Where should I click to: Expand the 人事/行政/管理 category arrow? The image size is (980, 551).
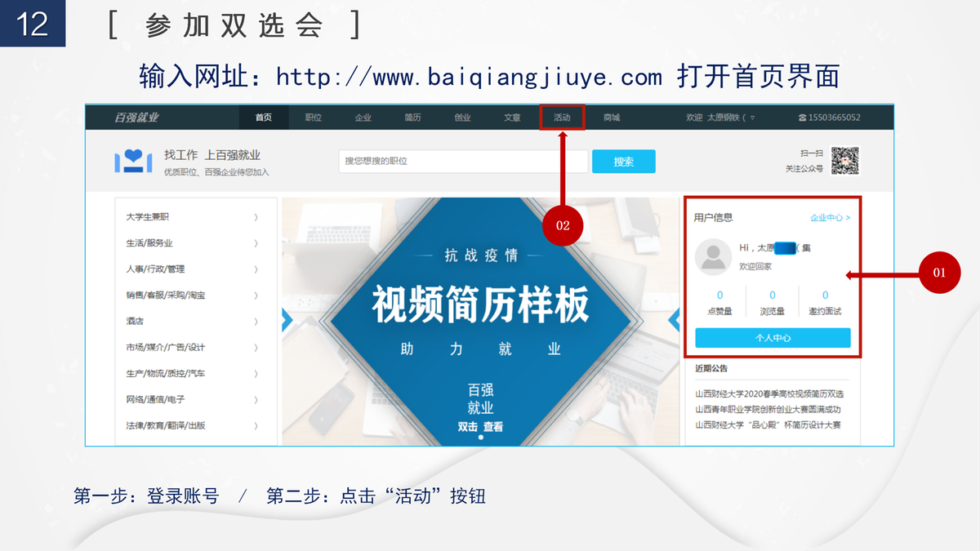[x=256, y=269]
